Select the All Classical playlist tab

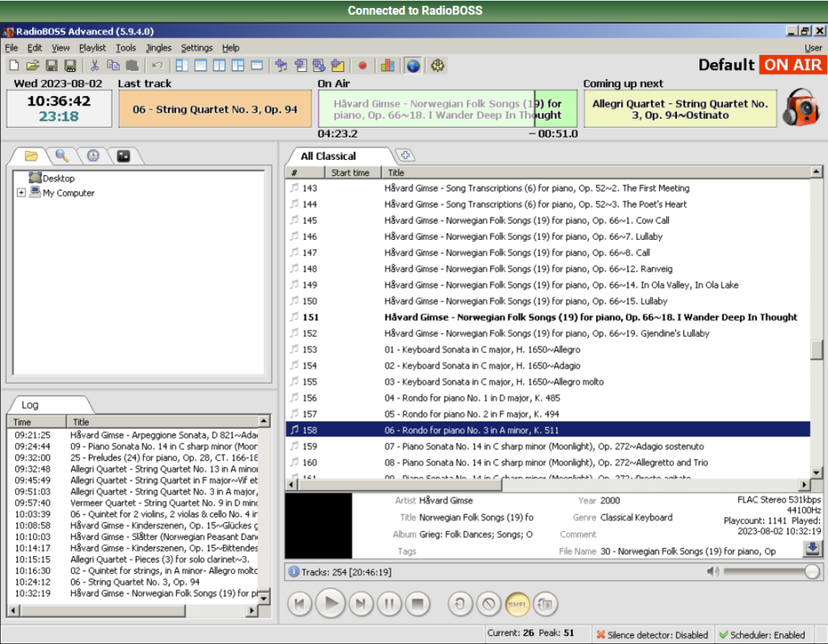click(339, 156)
